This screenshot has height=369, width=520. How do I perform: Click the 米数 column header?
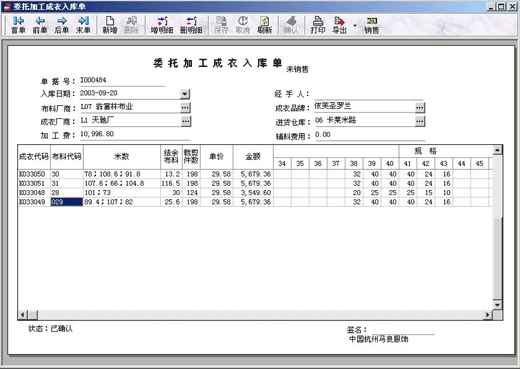tap(122, 157)
